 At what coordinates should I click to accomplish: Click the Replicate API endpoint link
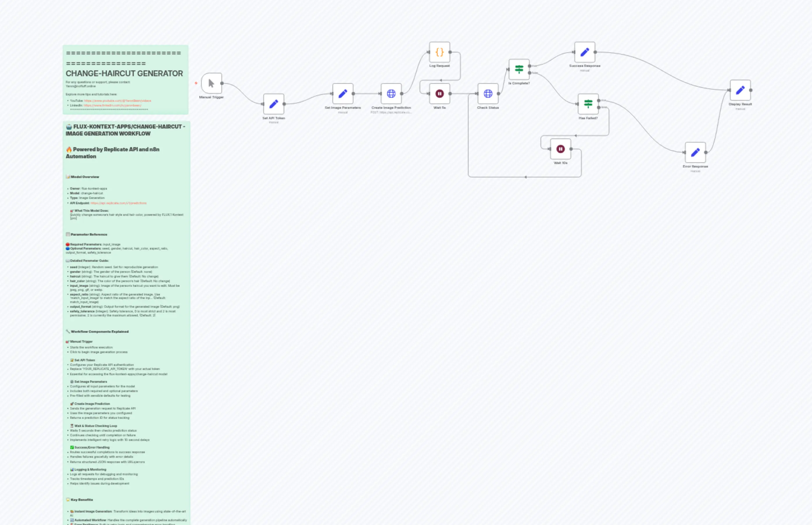(118, 203)
